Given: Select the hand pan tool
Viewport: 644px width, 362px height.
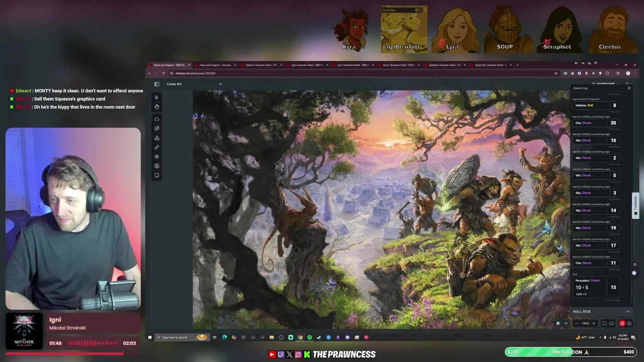Looking at the screenshot, I should (156, 107).
